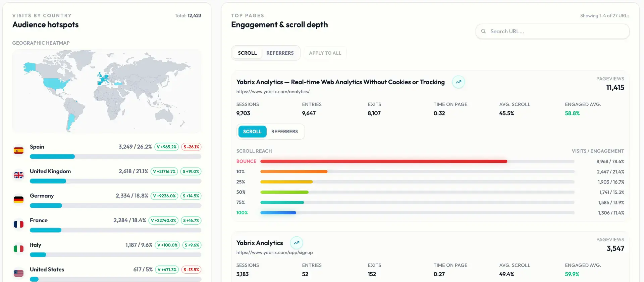
Task: Select the blue SCROLL tab in analytics card
Action: 252,132
